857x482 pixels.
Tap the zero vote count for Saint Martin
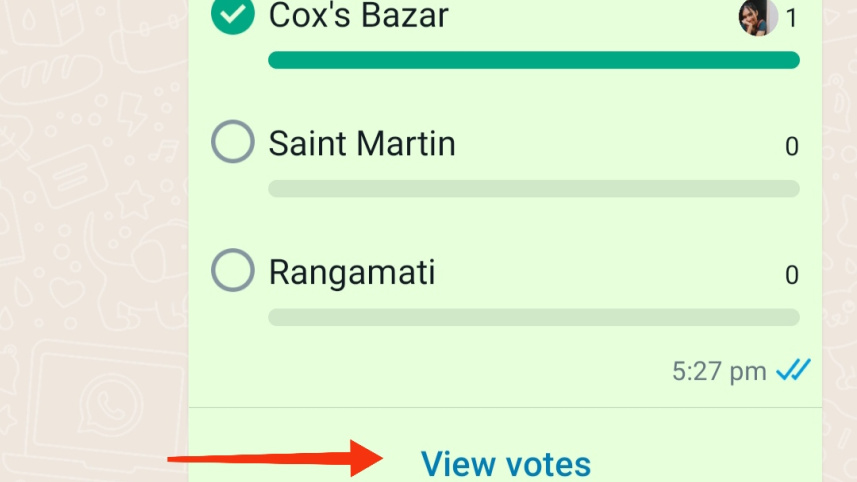pos(791,147)
